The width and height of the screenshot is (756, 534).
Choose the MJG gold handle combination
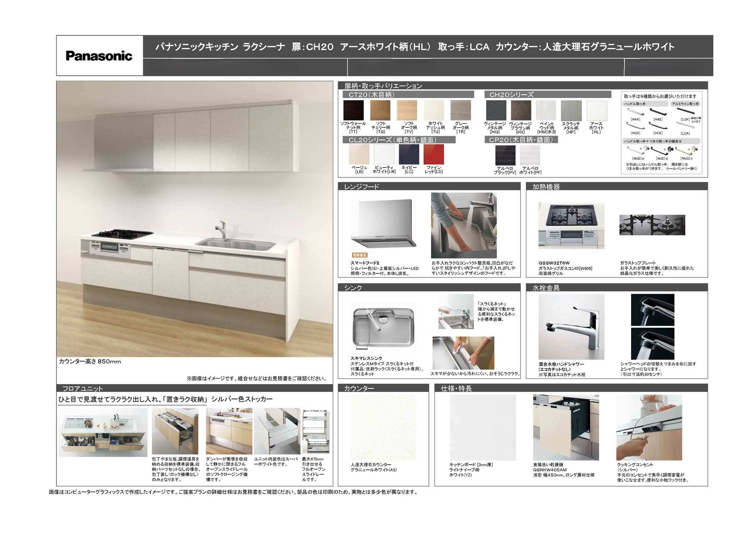pyautogui.click(x=686, y=150)
